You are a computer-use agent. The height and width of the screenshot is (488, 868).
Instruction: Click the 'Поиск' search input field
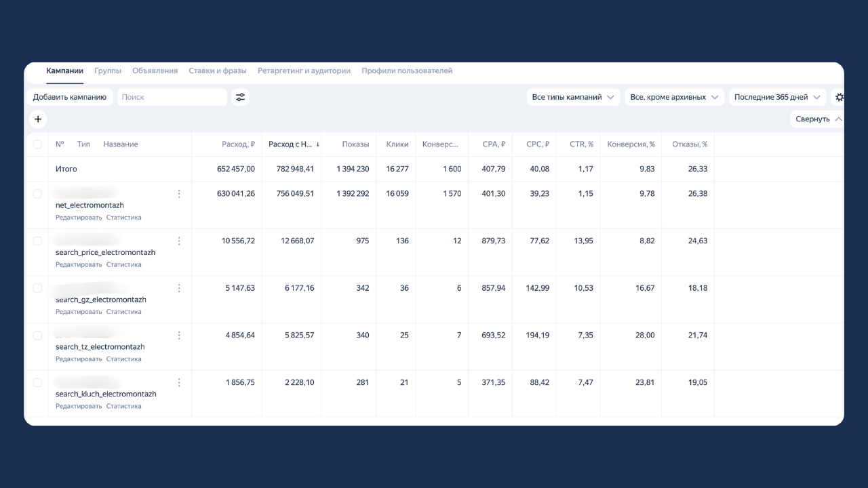pos(172,97)
